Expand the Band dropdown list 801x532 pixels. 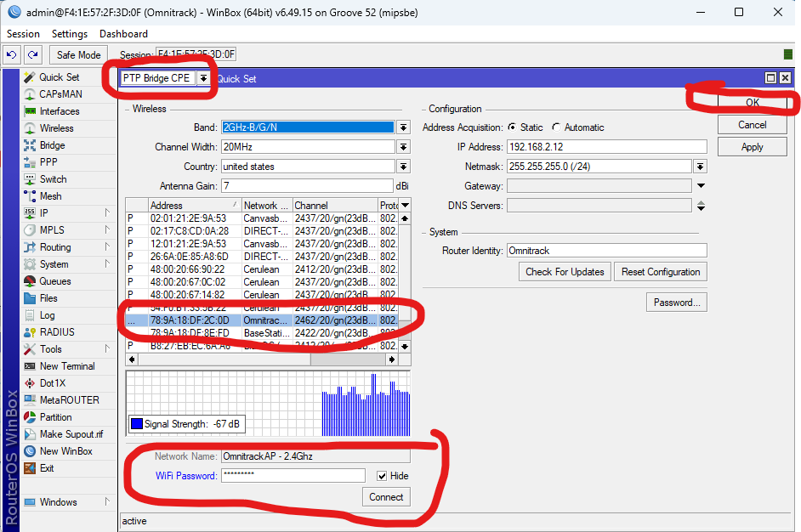click(403, 127)
